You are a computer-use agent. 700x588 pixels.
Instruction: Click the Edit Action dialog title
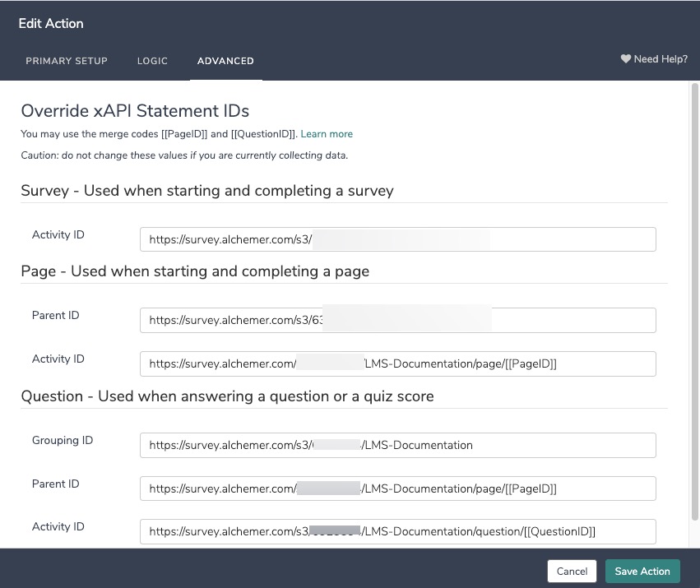pos(51,24)
